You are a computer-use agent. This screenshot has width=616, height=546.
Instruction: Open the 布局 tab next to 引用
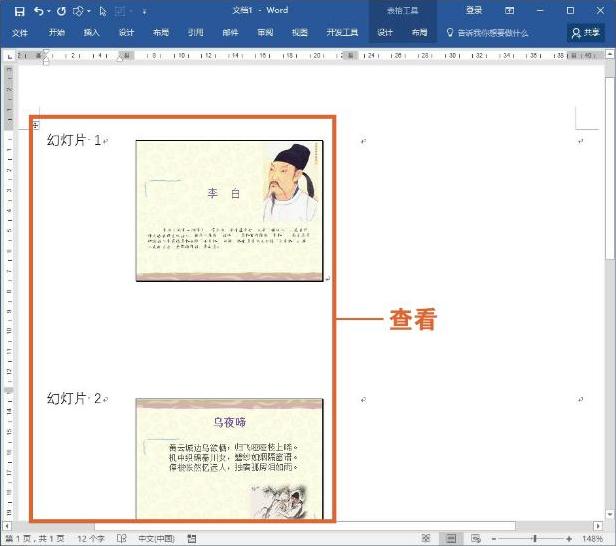(x=161, y=32)
